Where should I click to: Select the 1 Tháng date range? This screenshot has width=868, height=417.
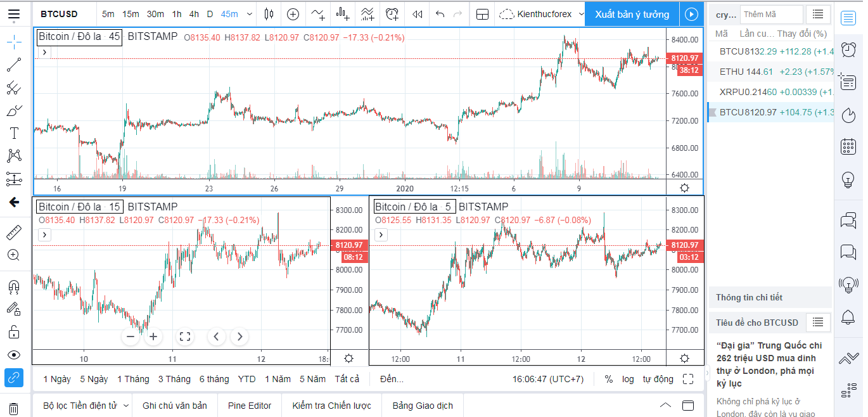tap(133, 379)
